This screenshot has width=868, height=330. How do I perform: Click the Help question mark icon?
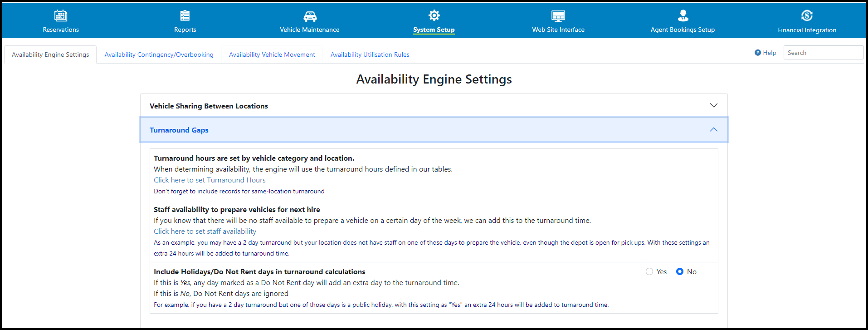[x=758, y=53]
